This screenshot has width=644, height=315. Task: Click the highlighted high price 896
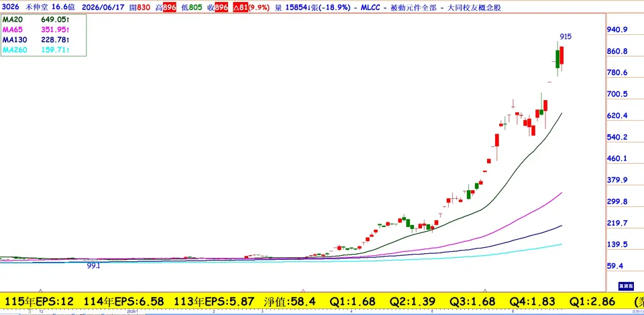[x=170, y=7]
